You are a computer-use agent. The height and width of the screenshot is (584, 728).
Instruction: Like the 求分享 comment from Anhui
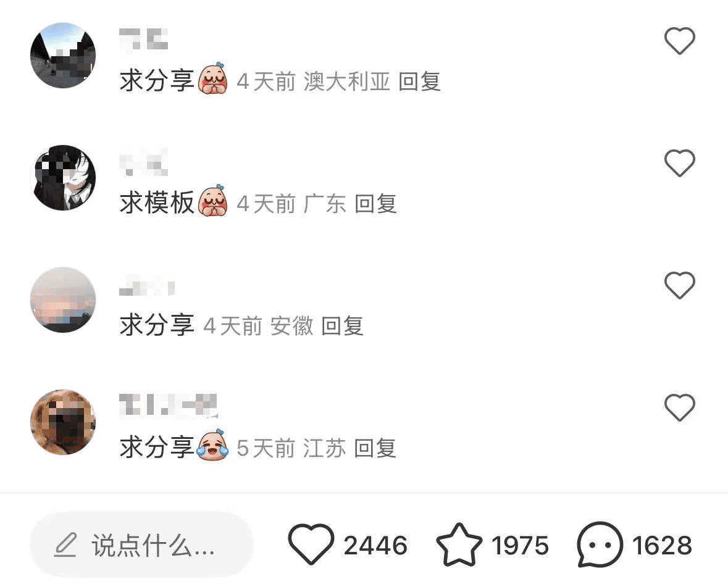(x=680, y=285)
